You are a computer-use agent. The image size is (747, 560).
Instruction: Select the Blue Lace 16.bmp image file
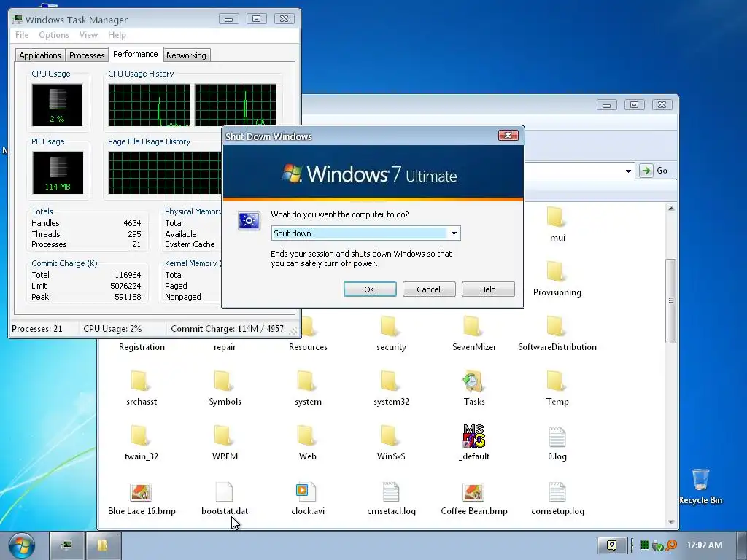point(142,499)
